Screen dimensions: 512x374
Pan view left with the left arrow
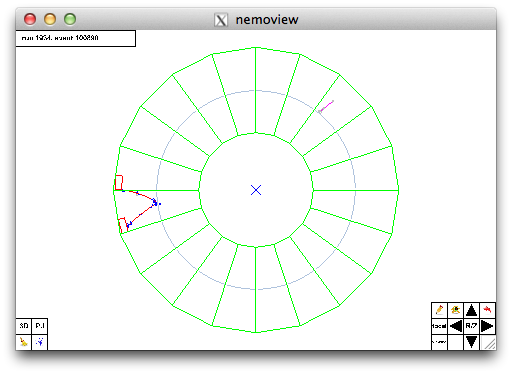point(455,326)
